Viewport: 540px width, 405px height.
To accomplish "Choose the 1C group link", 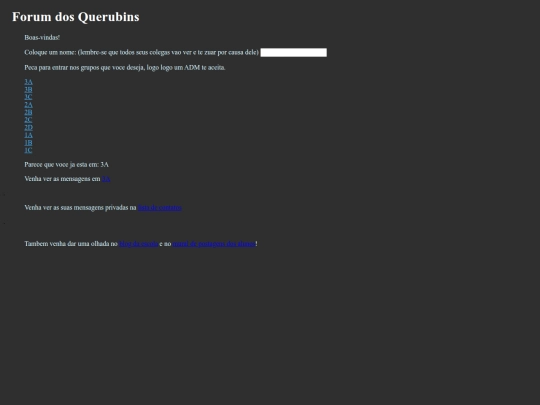I will point(28,150).
